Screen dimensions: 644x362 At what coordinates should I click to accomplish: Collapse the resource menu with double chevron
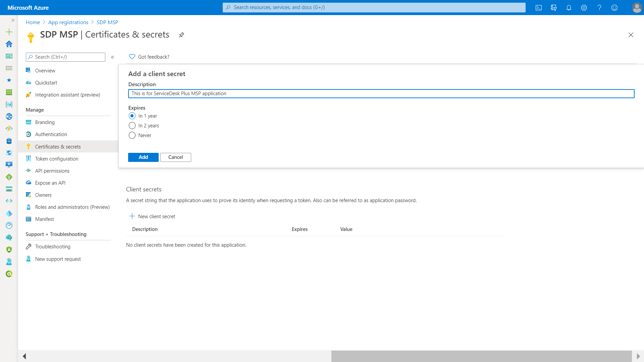pyautogui.click(x=113, y=57)
